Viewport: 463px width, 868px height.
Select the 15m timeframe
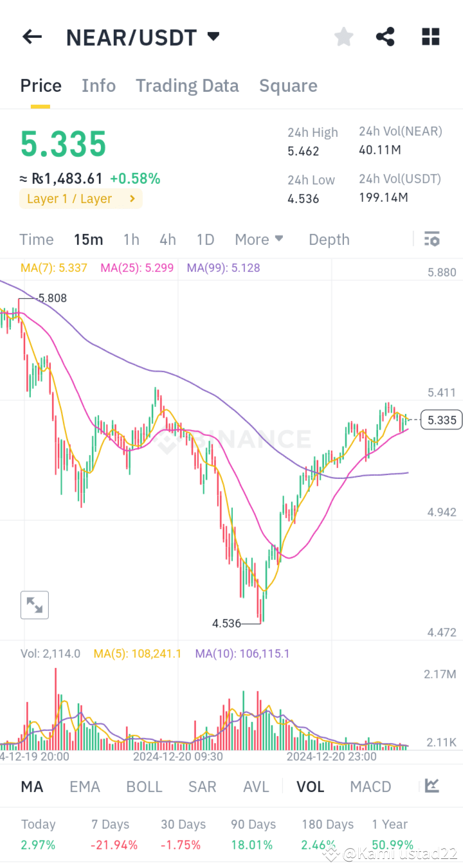click(x=88, y=239)
